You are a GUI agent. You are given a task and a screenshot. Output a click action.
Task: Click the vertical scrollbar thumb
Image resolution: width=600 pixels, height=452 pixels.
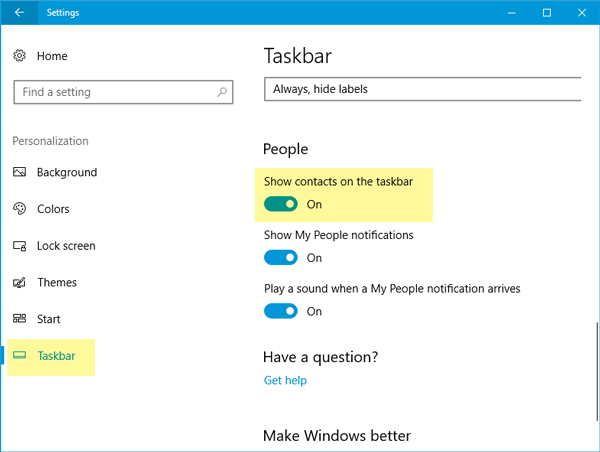point(597,373)
